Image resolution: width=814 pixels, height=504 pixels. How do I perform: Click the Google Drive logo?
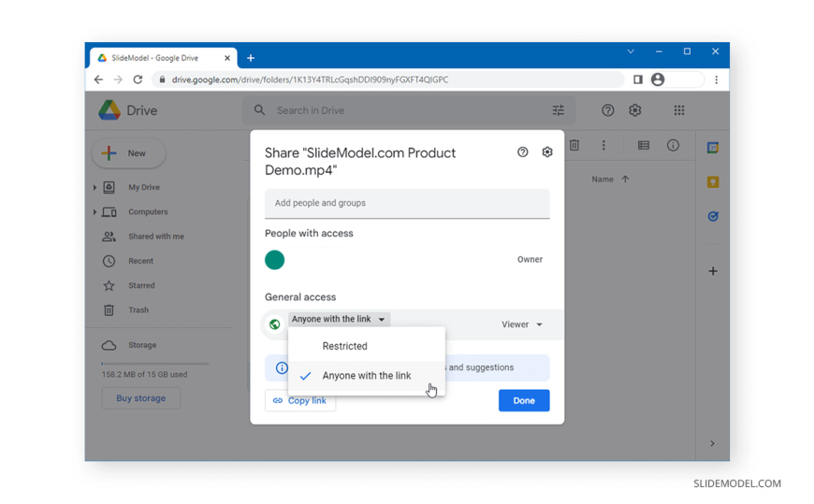tap(109, 110)
